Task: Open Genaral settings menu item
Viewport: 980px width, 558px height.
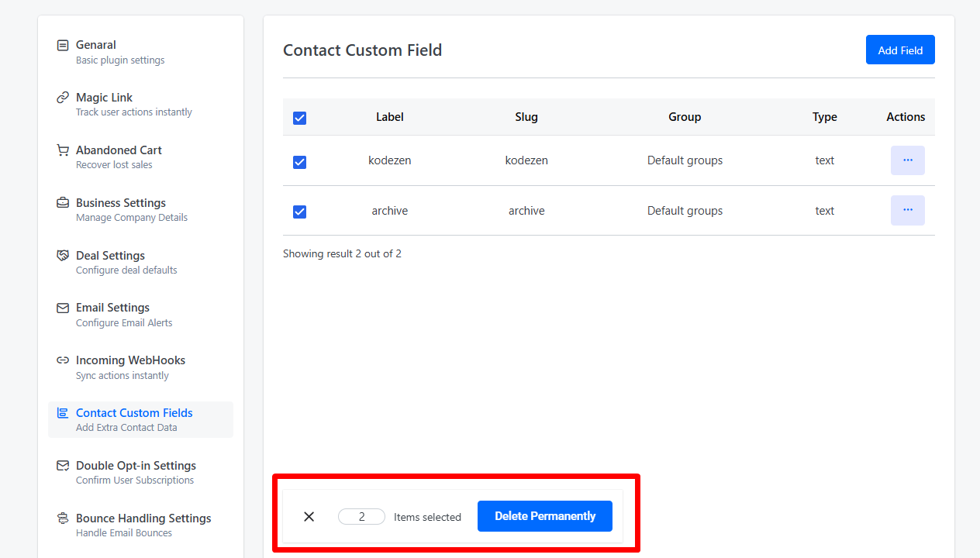Action: (x=140, y=52)
